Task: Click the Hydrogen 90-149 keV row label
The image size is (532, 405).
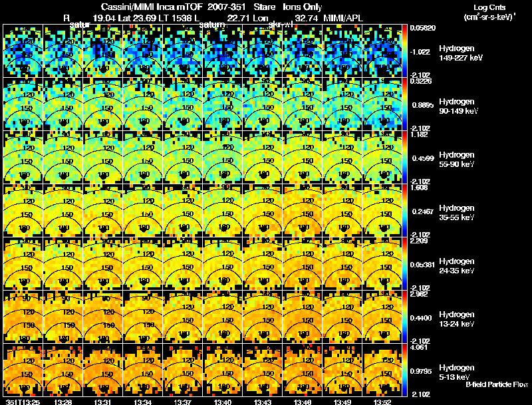Action: [x=458, y=106]
